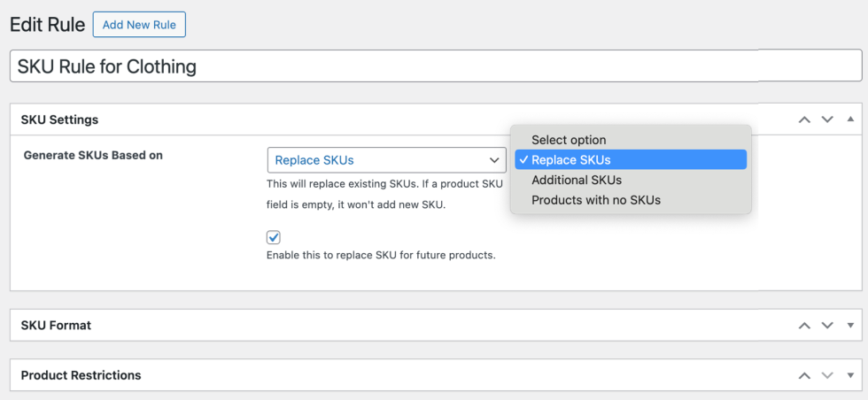This screenshot has width=868, height=400.
Task: Move SKU Format panel down
Action: (x=827, y=326)
